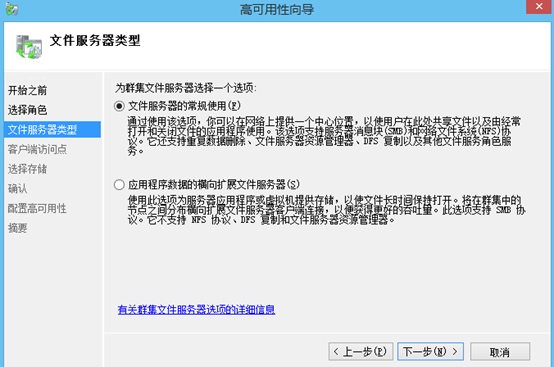Viewport: 554px width, 367px height.
Task: Click 客户端访问点 step in sidebar
Action: (37, 149)
